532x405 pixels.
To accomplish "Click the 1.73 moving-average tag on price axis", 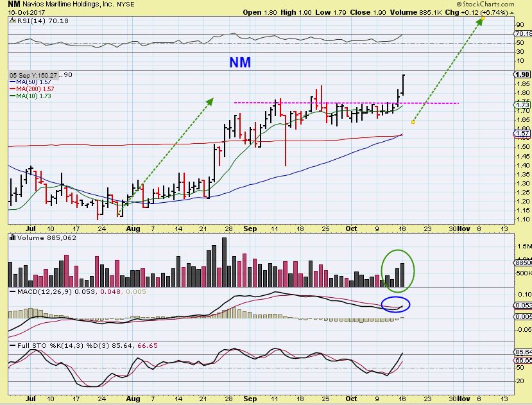I will click(523, 105).
